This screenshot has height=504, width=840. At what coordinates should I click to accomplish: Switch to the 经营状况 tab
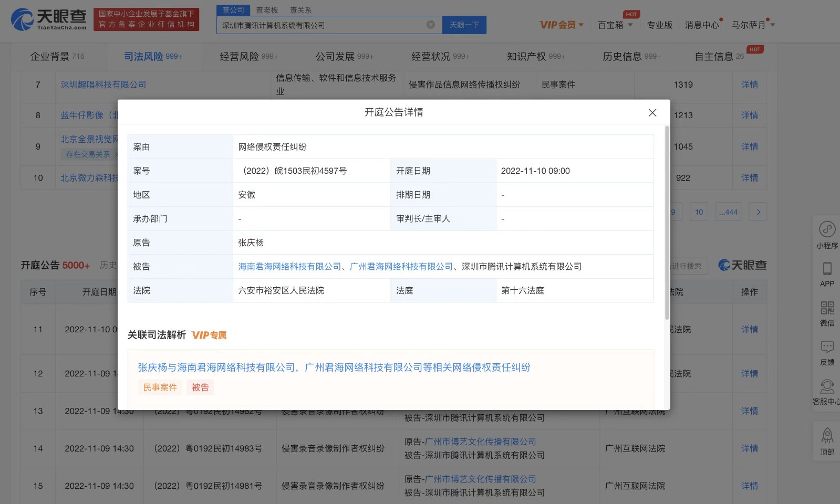point(440,56)
